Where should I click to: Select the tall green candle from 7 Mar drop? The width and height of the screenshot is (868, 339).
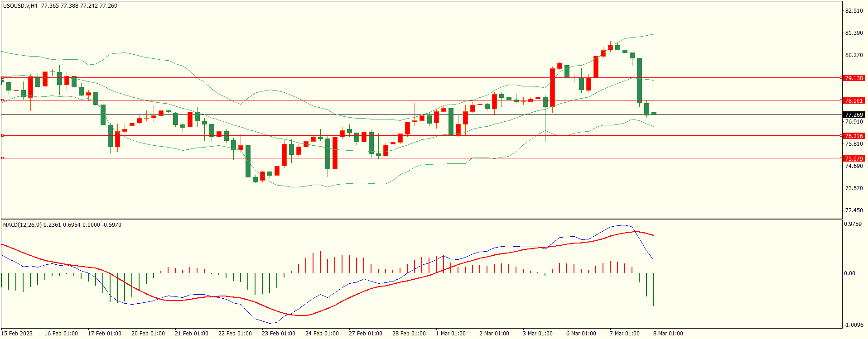click(639, 81)
